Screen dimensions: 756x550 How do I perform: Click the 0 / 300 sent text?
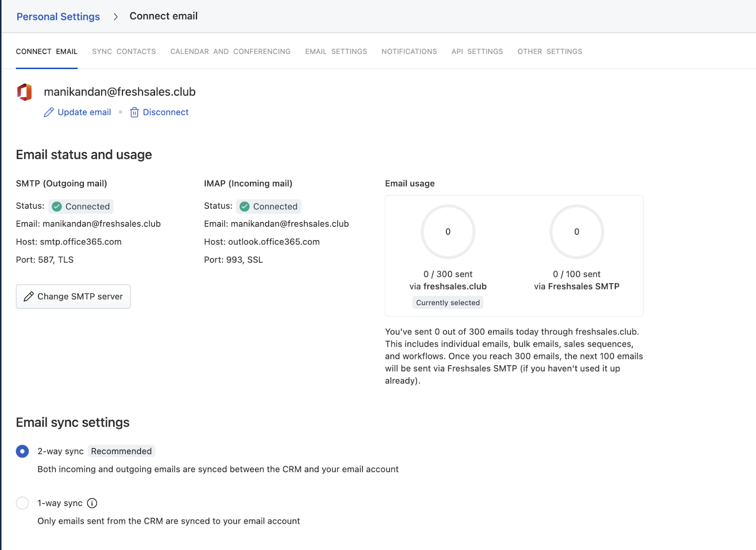pos(448,274)
